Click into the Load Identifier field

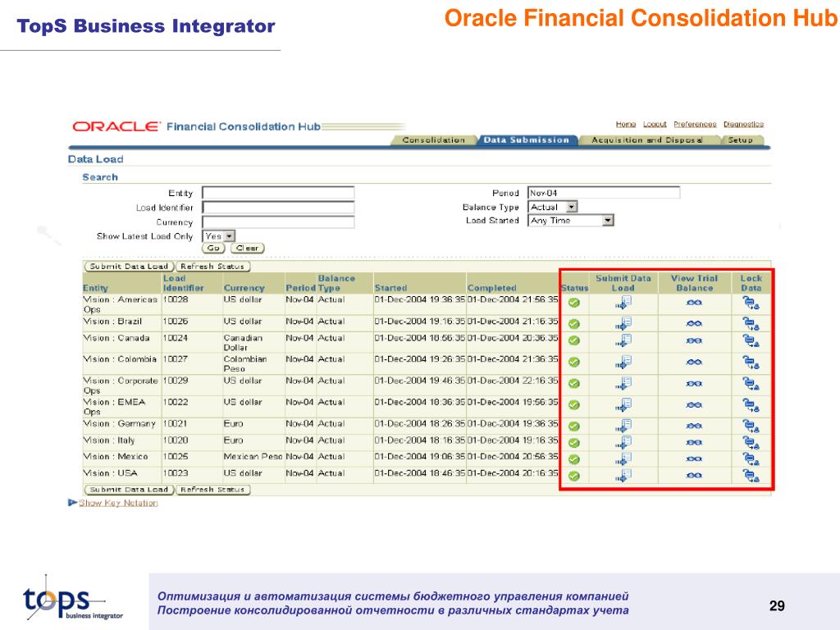278,208
